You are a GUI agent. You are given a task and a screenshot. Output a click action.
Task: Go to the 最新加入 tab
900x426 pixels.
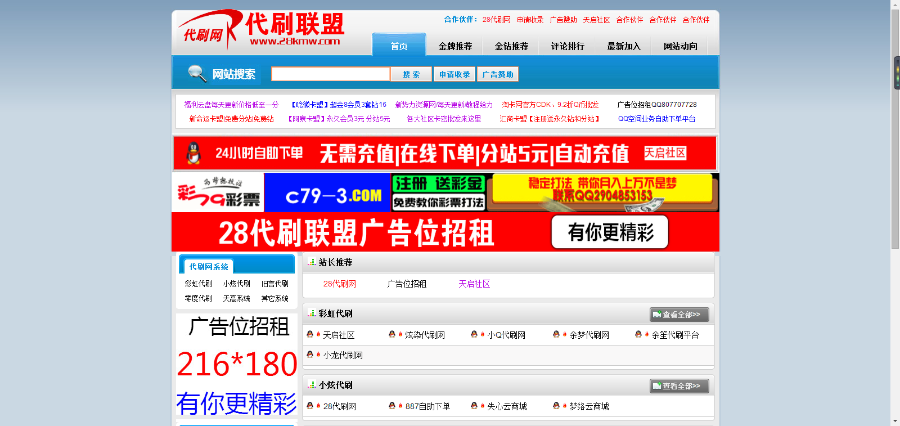point(624,47)
